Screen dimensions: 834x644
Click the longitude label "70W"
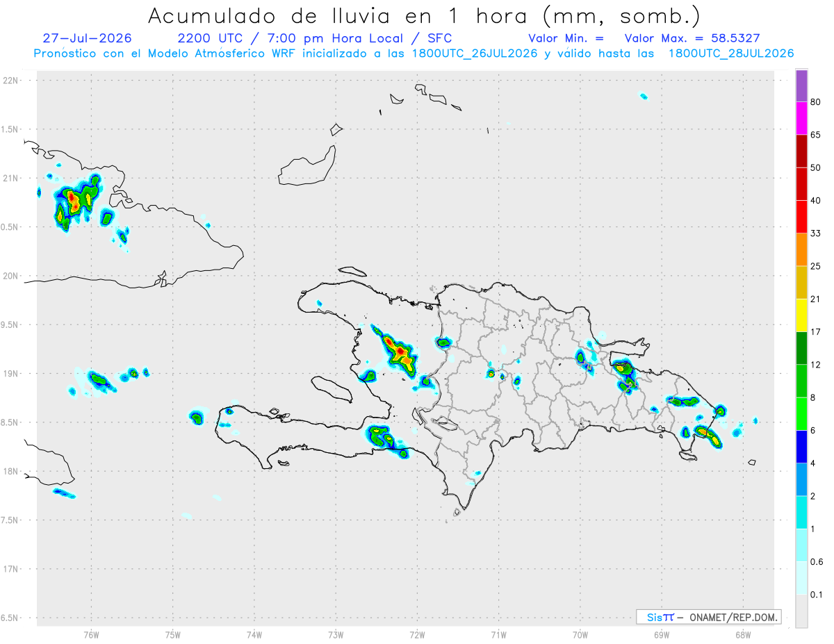(x=580, y=635)
